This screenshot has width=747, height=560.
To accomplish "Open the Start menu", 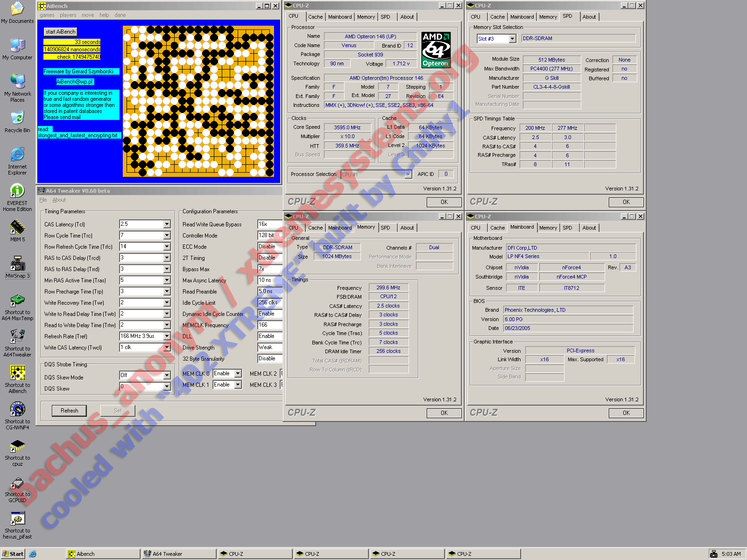I will tap(13, 554).
